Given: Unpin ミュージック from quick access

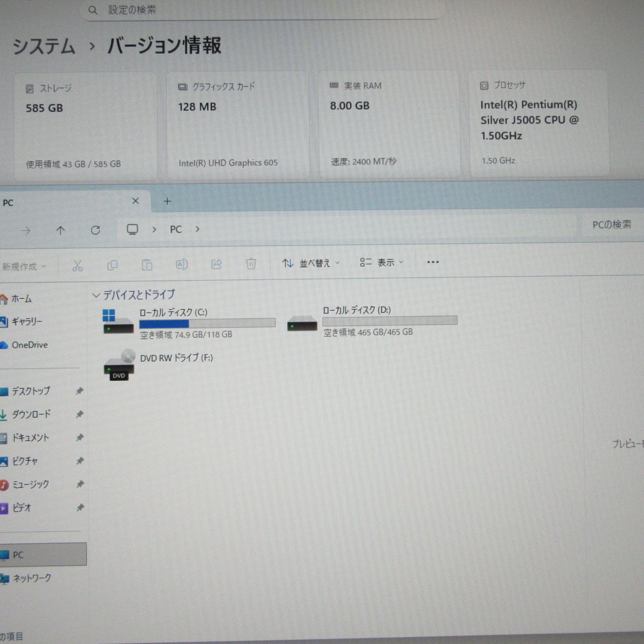Looking at the screenshot, I should point(80,485).
